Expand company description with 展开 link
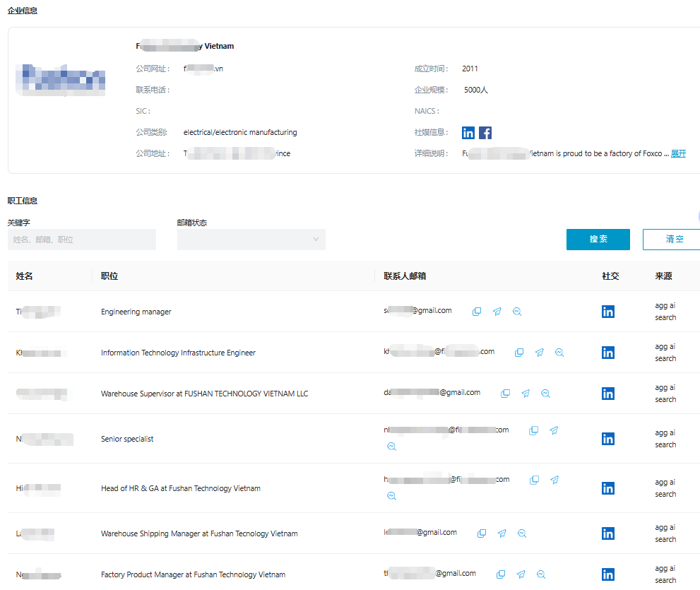700x590 pixels. tap(678, 153)
